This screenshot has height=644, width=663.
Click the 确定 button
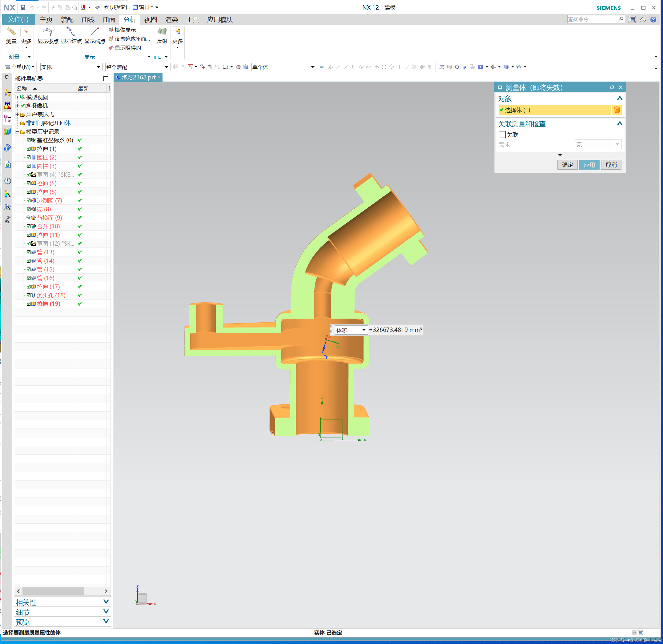click(x=567, y=165)
